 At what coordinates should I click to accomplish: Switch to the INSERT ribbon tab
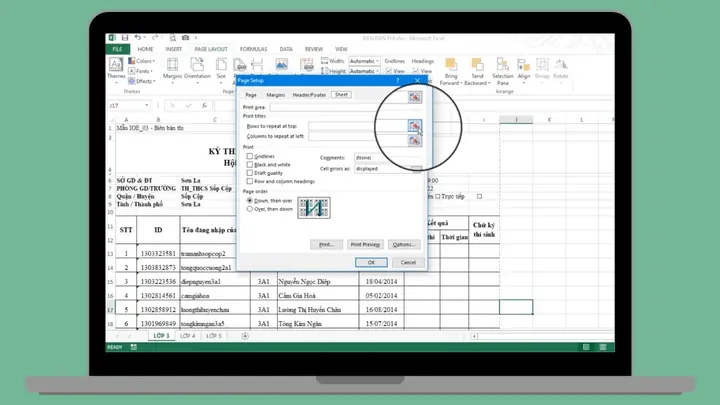click(174, 49)
